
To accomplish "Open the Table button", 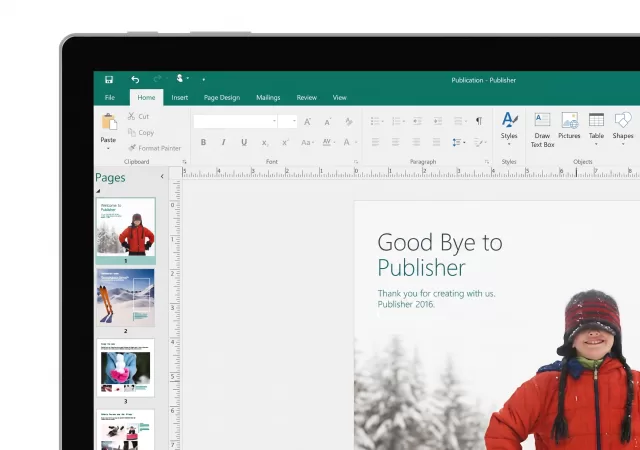I will click(596, 129).
